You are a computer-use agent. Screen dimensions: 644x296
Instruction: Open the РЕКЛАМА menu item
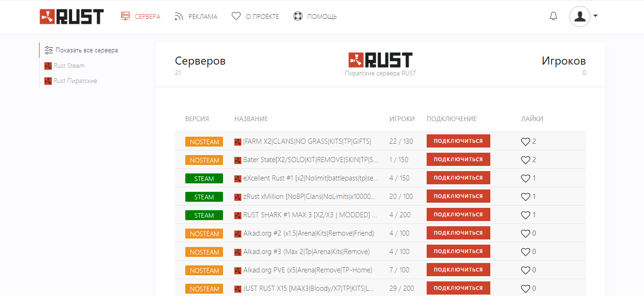tap(203, 16)
